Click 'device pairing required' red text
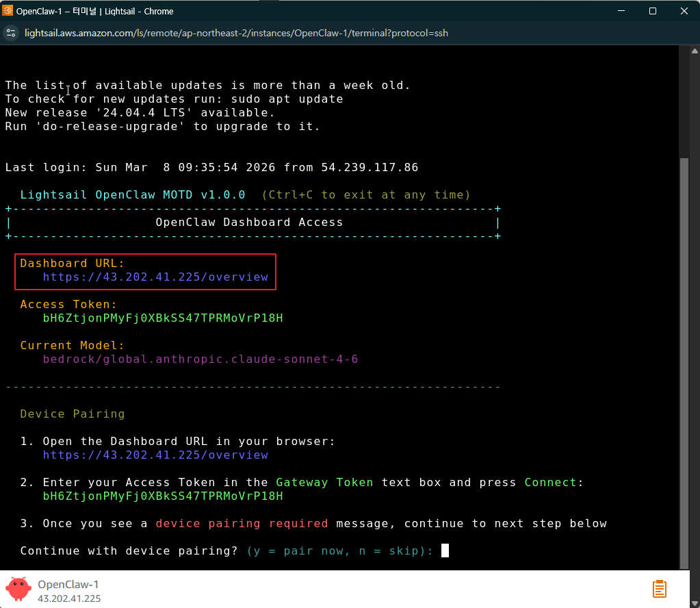700x608 pixels. pos(242,523)
